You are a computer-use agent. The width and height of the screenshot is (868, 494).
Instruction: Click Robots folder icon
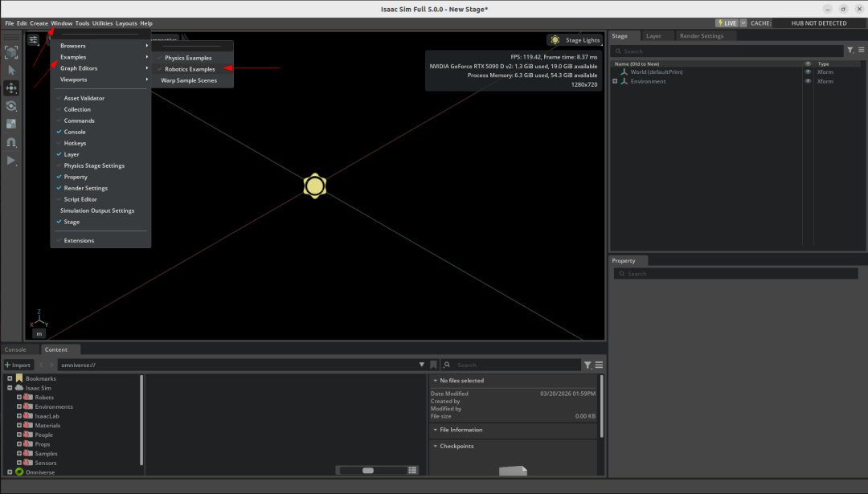(28, 397)
